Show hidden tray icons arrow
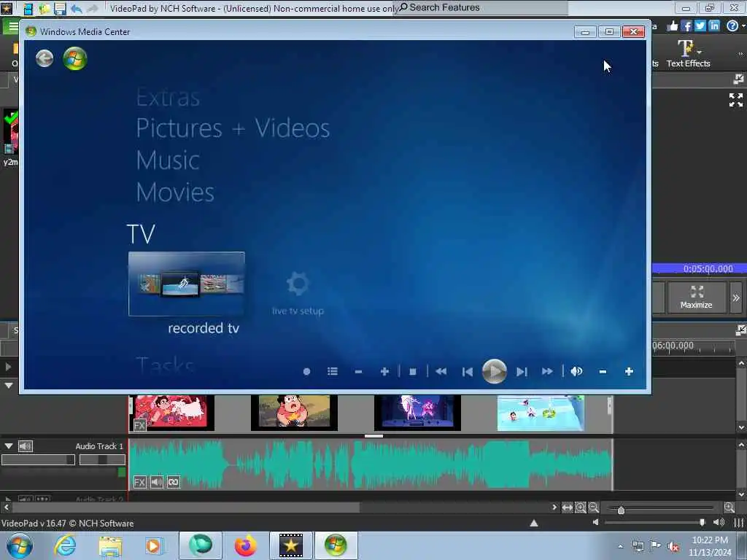The width and height of the screenshot is (747, 560). [620, 546]
